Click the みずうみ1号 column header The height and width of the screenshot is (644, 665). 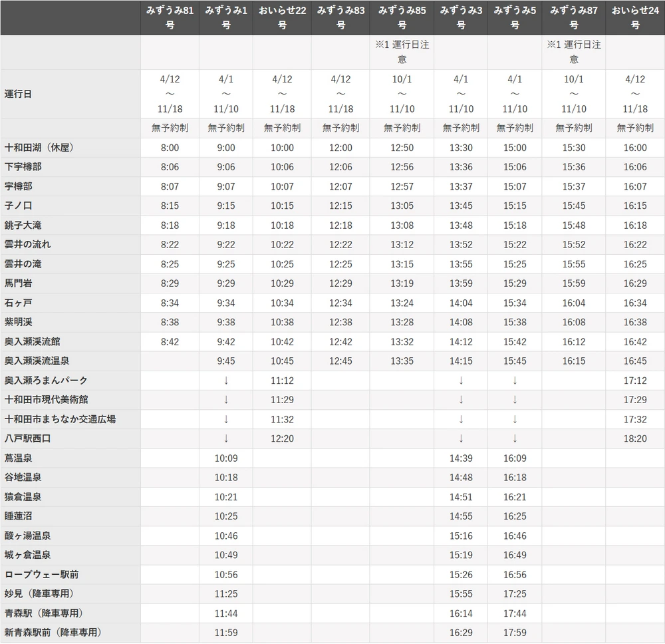point(226,18)
